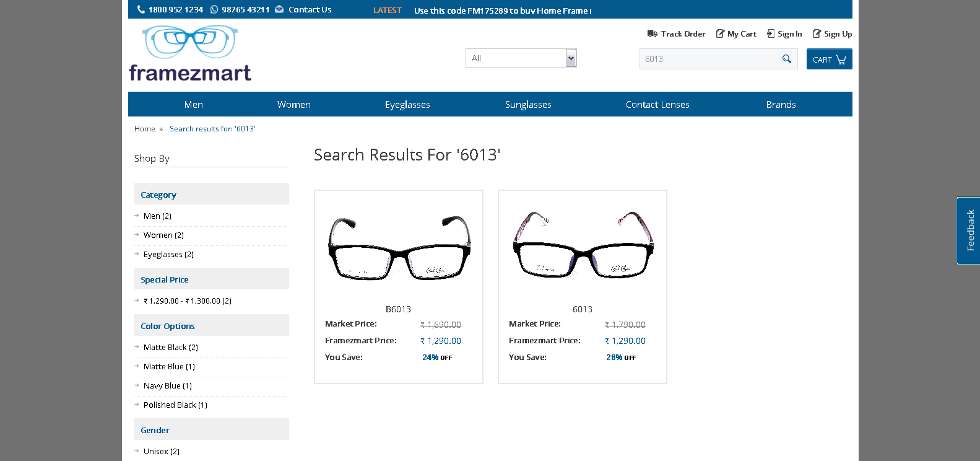Image resolution: width=980 pixels, height=461 pixels.
Task: Click the magnifying glass search icon
Action: [x=787, y=59]
